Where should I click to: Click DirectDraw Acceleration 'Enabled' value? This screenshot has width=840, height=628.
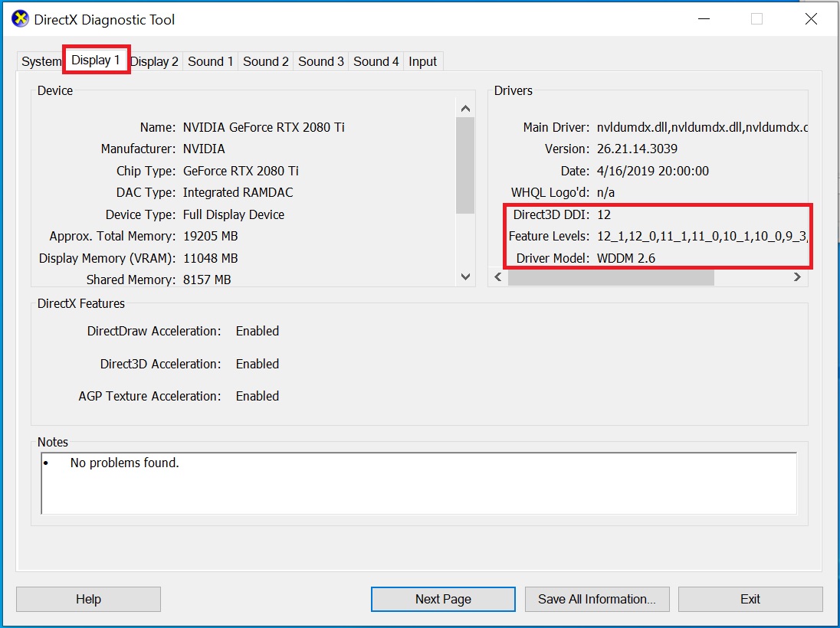click(x=258, y=331)
